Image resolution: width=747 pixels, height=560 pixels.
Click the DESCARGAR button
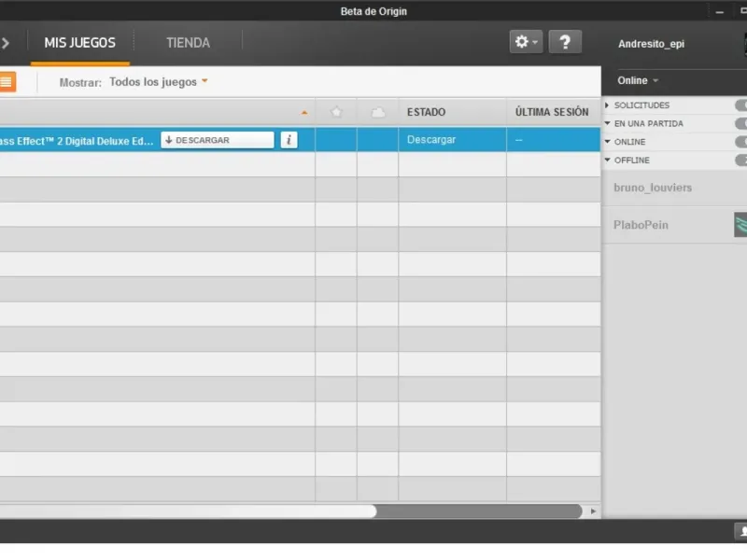(218, 140)
